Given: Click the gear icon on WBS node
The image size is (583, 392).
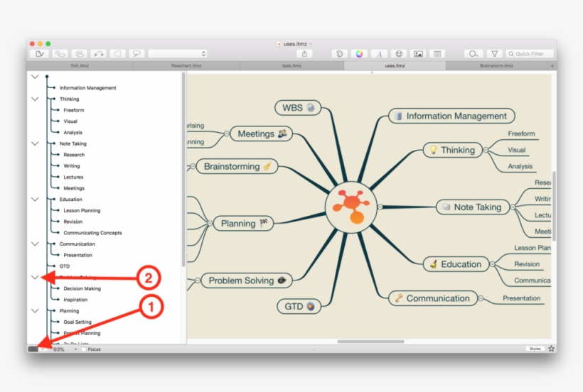Looking at the screenshot, I should pos(311,108).
